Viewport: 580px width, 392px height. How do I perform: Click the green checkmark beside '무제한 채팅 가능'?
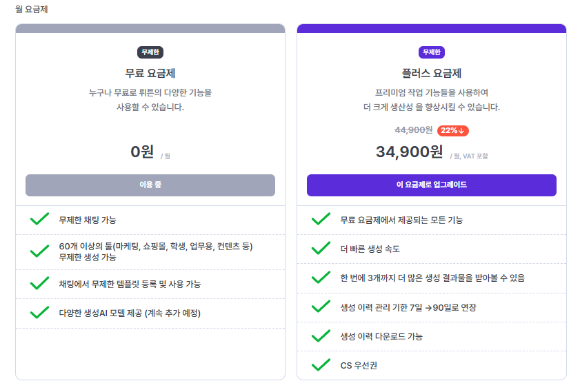coord(39,218)
